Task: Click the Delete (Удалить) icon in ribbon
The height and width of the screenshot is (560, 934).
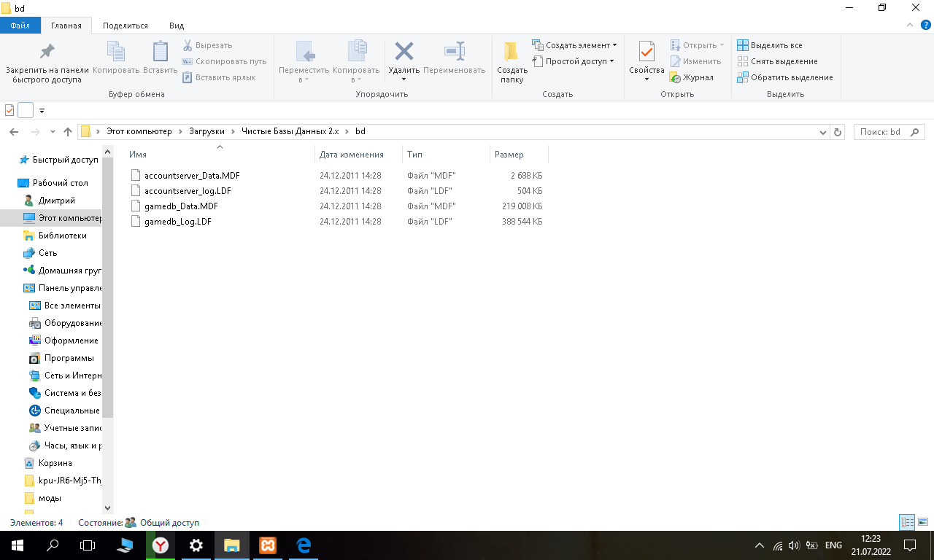Action: [x=404, y=52]
